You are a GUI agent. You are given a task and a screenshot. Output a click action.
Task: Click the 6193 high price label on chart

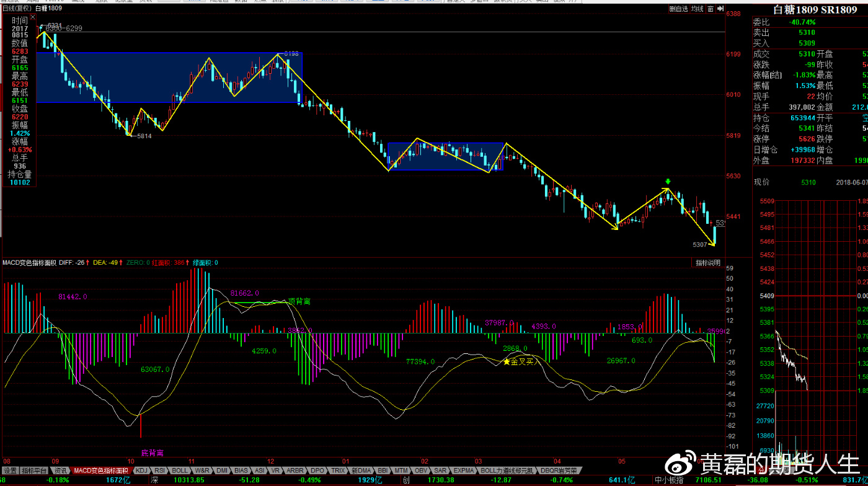pos(291,54)
